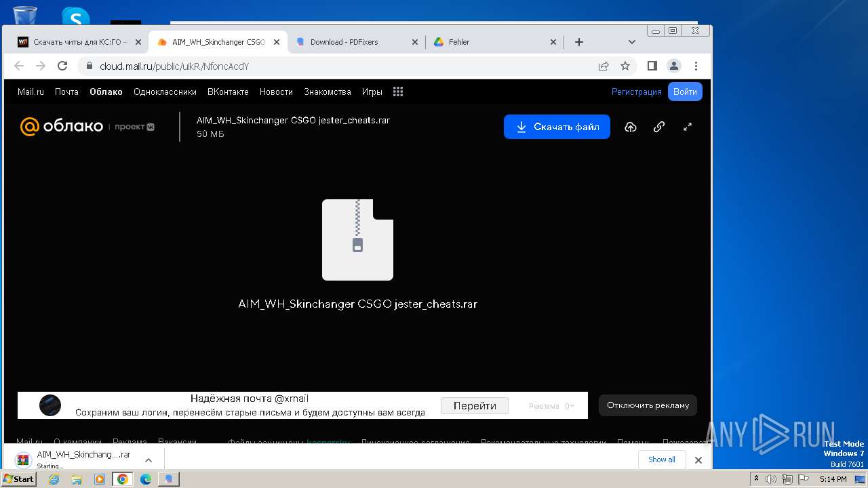This screenshot has width=868, height=488.
Task: Open the side panel icon in Chrome
Action: coord(652,66)
